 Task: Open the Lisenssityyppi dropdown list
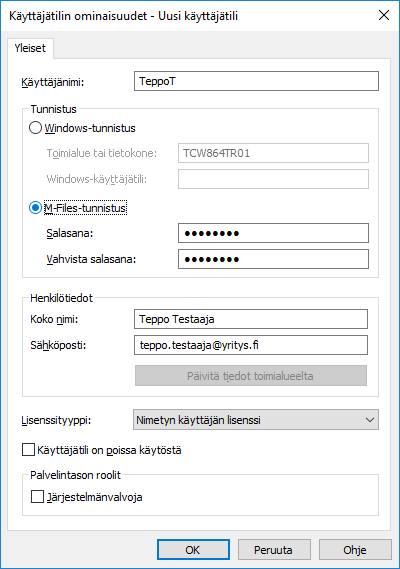256,420
